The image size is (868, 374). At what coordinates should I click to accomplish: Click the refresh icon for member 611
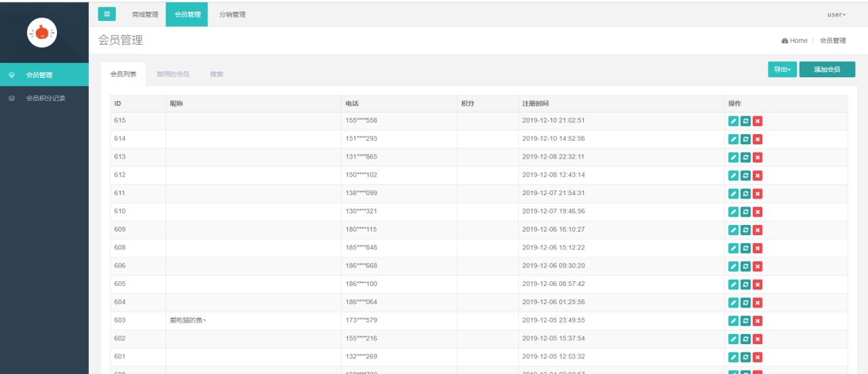(745, 194)
